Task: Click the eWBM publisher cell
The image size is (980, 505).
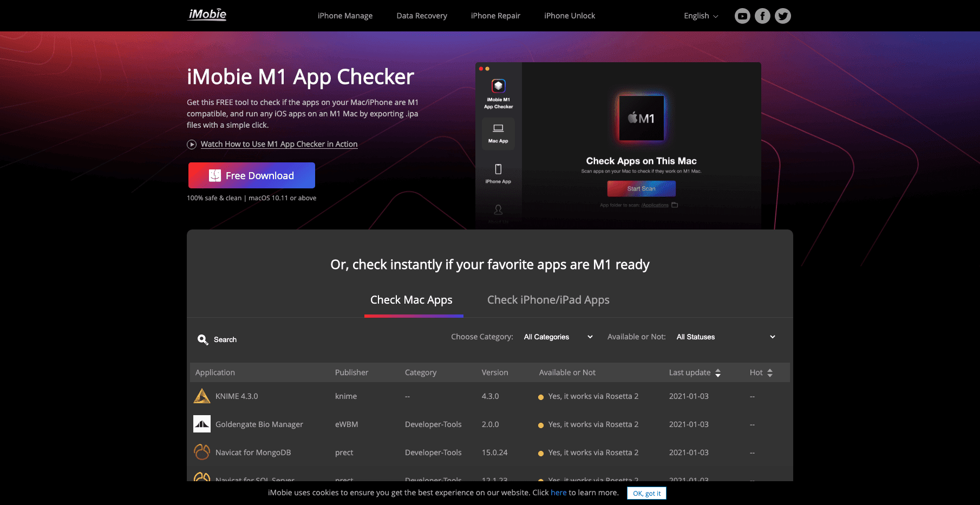Action: point(347,424)
